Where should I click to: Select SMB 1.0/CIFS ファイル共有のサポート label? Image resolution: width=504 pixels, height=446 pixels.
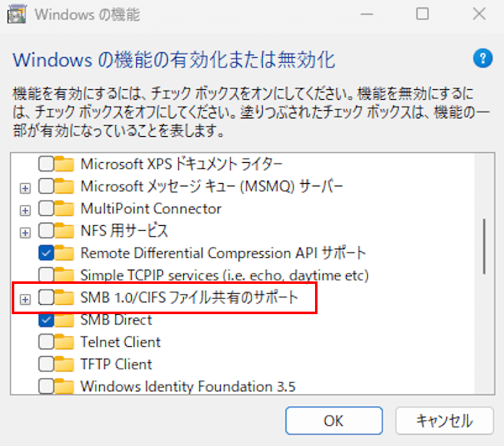coord(189,297)
